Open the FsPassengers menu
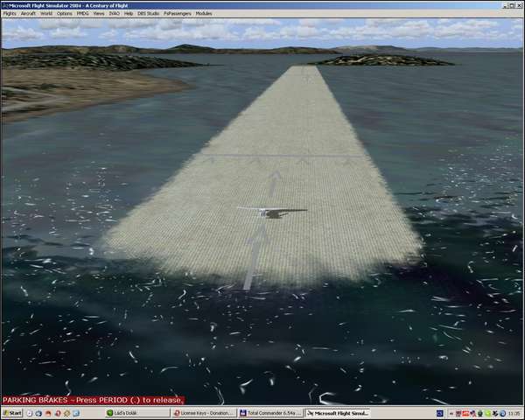The image size is (525, 420). [x=177, y=13]
